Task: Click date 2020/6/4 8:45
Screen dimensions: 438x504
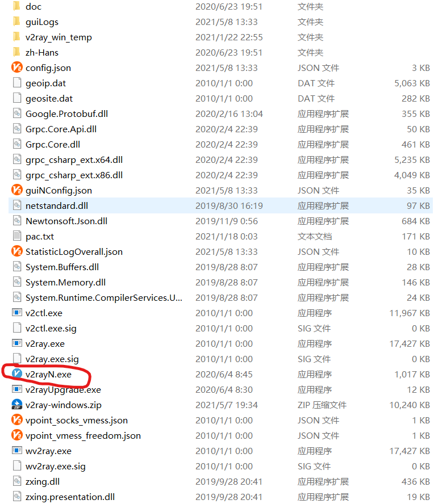Action: pos(224,375)
